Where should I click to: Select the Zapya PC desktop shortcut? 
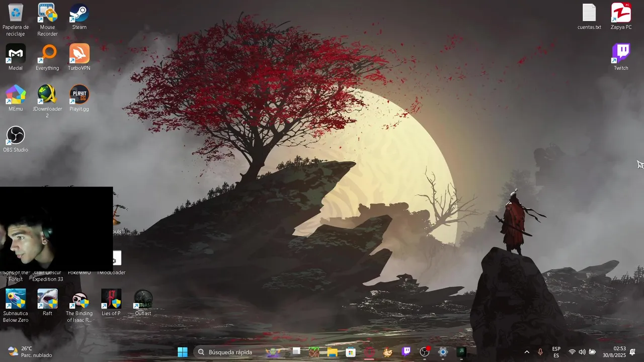click(621, 17)
